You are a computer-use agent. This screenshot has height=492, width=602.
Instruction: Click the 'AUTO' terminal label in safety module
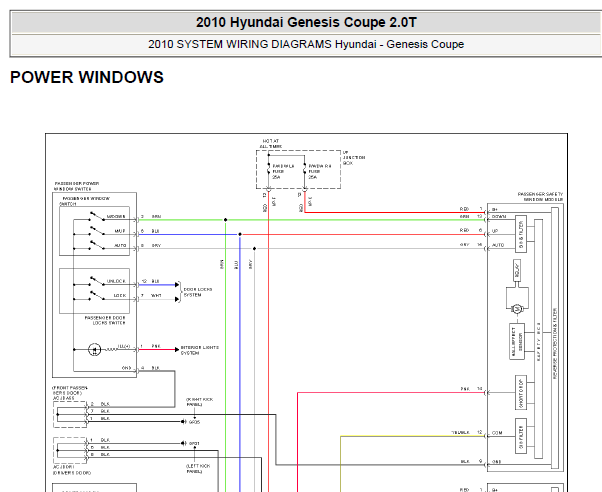click(498, 245)
